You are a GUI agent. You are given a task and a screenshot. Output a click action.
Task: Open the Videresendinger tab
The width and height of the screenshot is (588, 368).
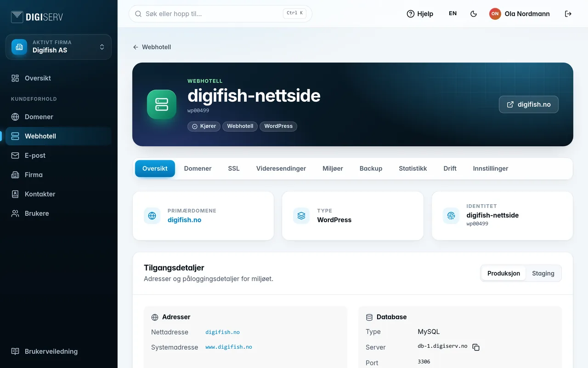[281, 168]
